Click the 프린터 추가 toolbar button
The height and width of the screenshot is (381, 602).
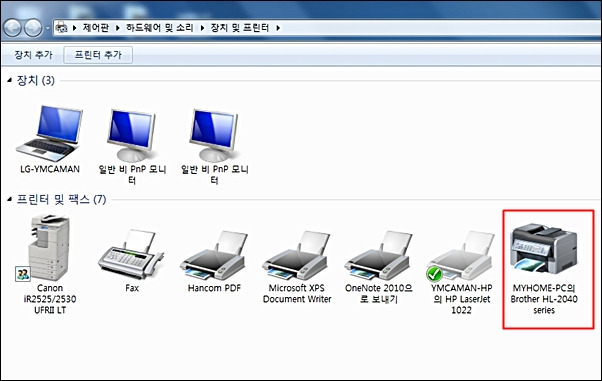point(98,55)
